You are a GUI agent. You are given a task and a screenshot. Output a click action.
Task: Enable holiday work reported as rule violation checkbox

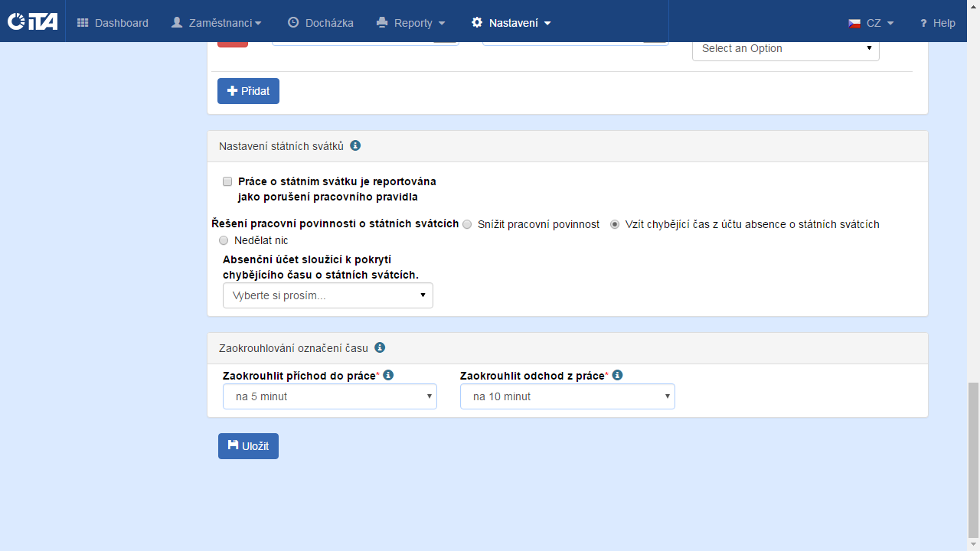coord(227,181)
